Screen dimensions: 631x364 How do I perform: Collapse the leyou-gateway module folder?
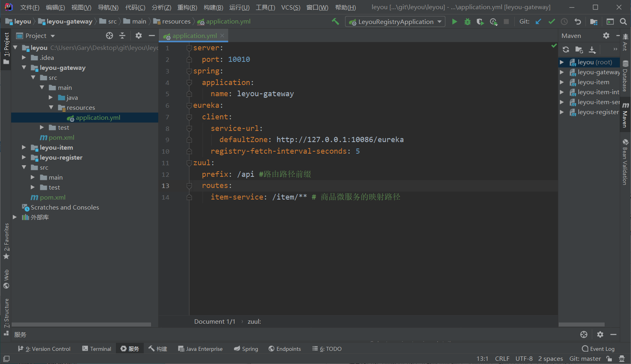[24, 67]
